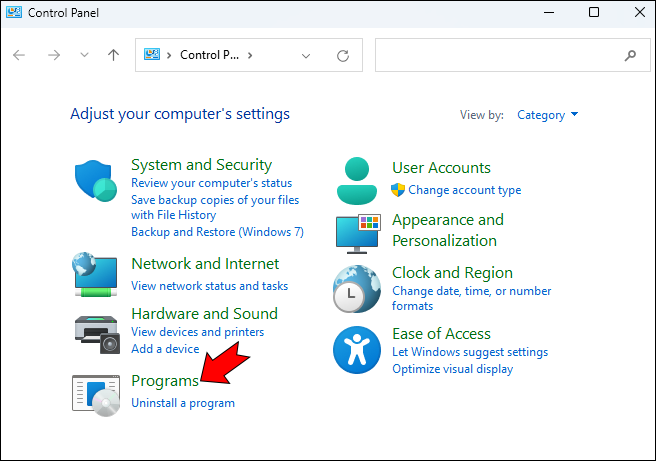656x461 pixels.
Task: Click the search magnifier icon
Action: point(630,55)
